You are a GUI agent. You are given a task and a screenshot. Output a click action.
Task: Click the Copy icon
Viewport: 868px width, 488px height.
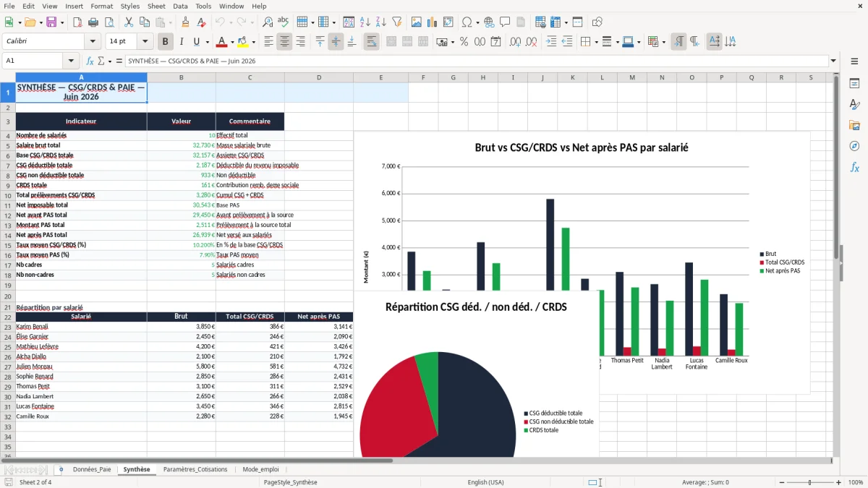[x=144, y=22]
